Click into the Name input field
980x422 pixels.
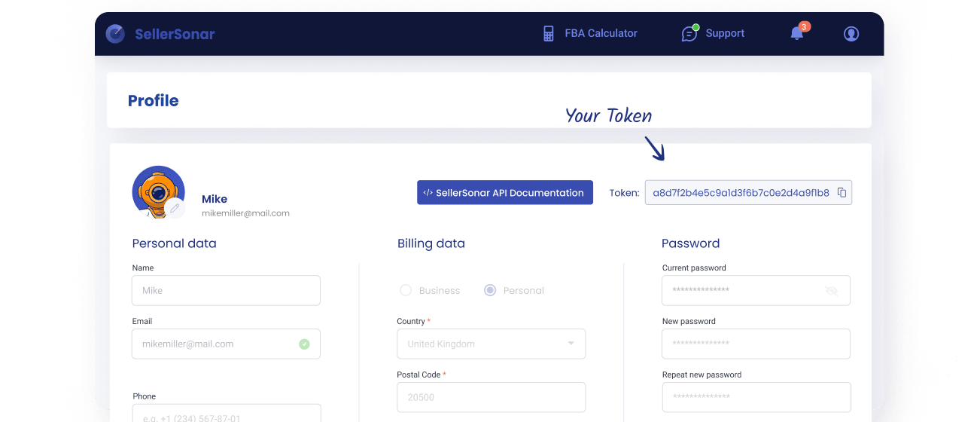coord(226,291)
